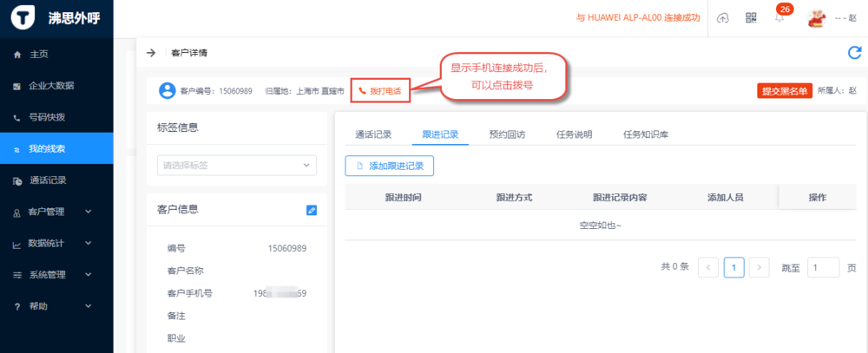
Task: Open notifications bell with 26 badge
Action: click(x=779, y=18)
